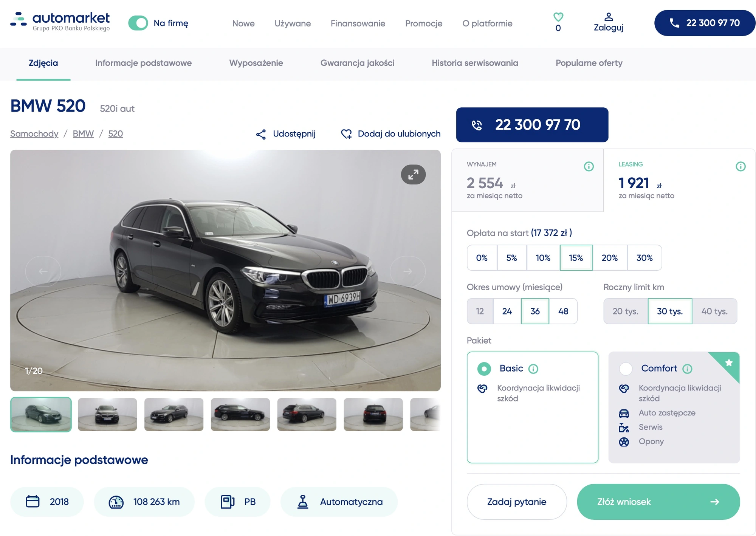
Task: Open the Nowe menu item
Action: (x=243, y=23)
